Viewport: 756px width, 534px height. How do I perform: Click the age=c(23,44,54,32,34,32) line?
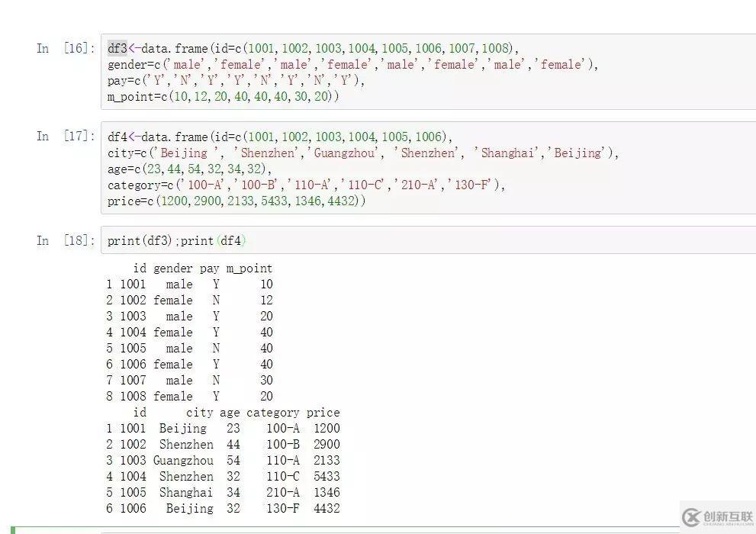(x=189, y=169)
